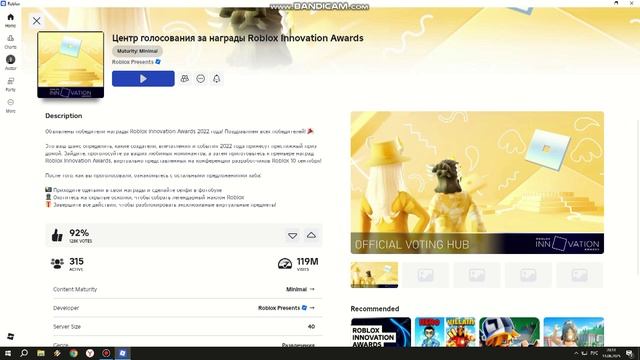Viewport: 640px width, 360px height.
Task: Open Chrome from the taskbar
Action: (73, 353)
